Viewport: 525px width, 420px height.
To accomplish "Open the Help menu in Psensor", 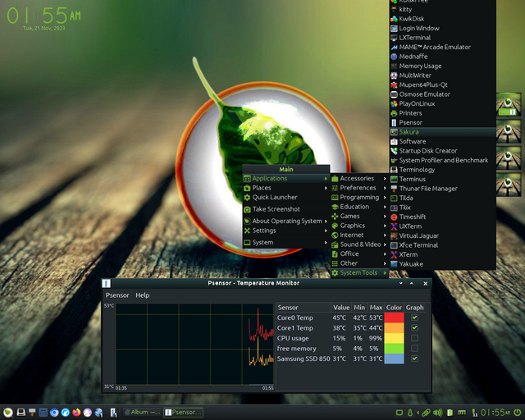I will pos(142,295).
